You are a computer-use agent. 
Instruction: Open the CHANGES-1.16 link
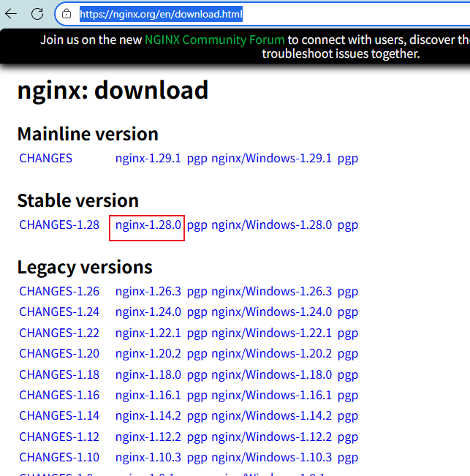point(59,395)
